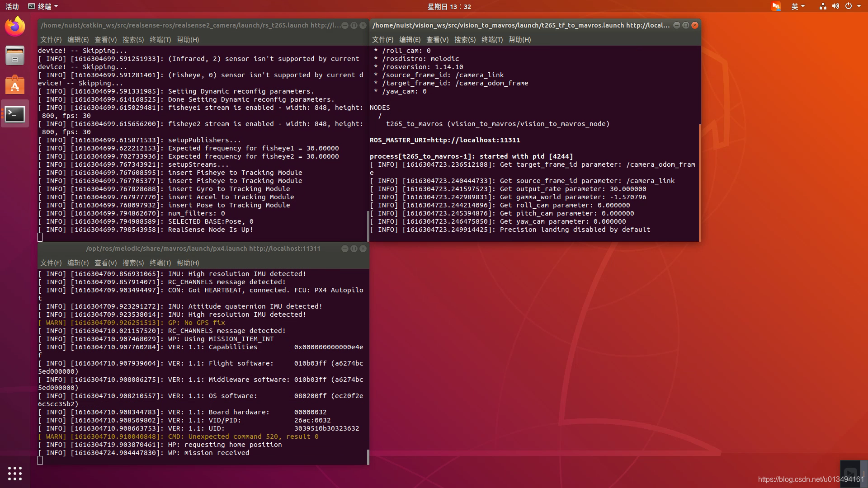Image resolution: width=868 pixels, height=488 pixels.
Task: Click 'setupPublishers...' log line
Action: (x=139, y=140)
